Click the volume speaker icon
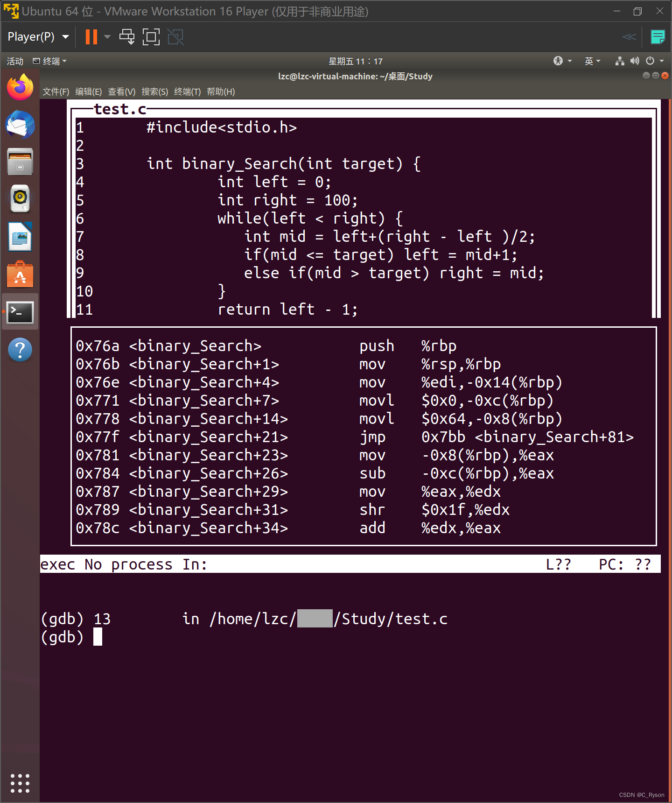Image resolution: width=672 pixels, height=803 pixels. (635, 61)
